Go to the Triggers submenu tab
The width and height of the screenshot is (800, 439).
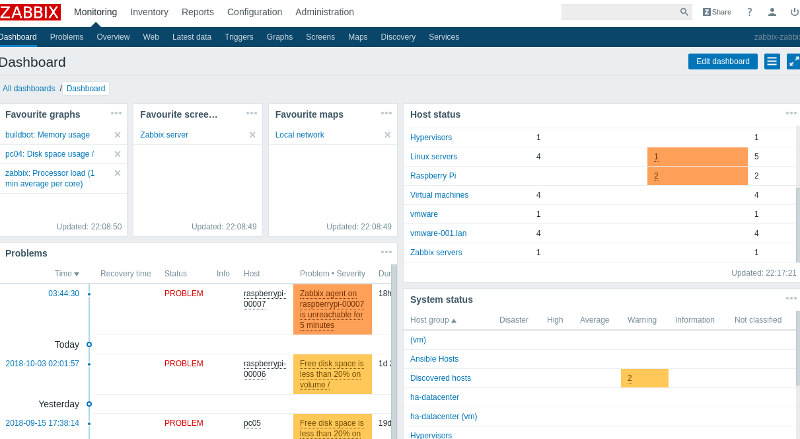tap(239, 37)
